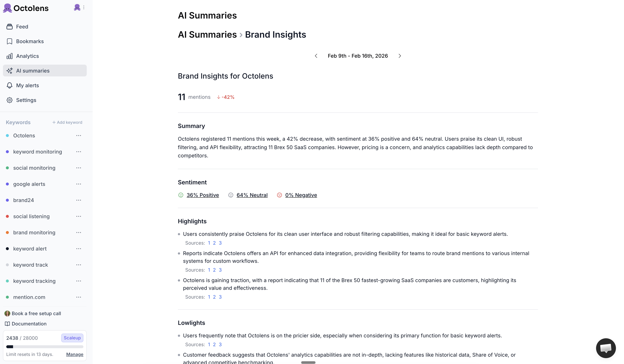624x364 pixels.
Task: Select AI summaries in sidebar
Action: pyautogui.click(x=45, y=71)
